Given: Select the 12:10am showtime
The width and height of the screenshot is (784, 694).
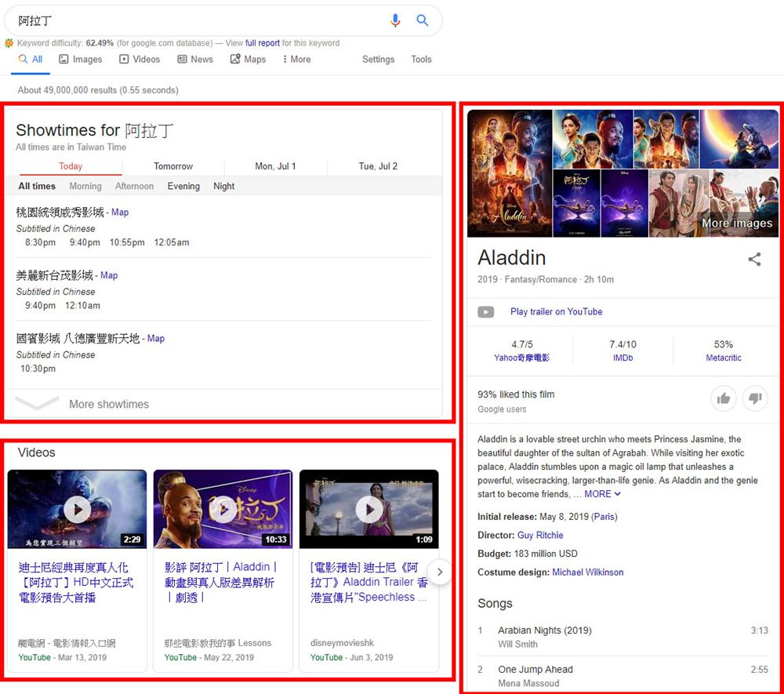Looking at the screenshot, I should click(82, 306).
